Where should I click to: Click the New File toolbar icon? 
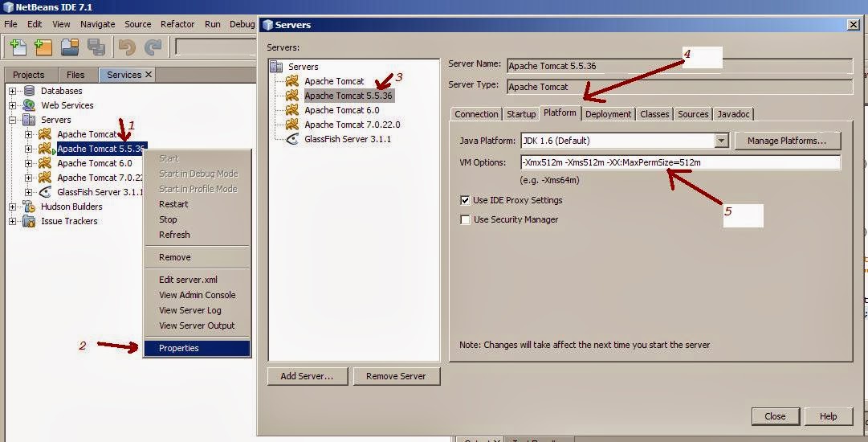[x=18, y=47]
